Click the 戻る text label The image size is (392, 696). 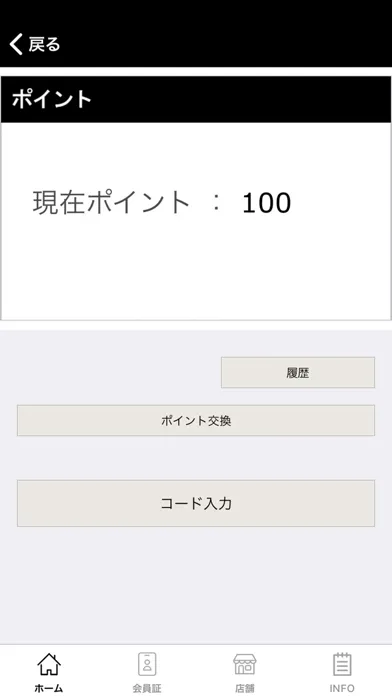pos(44,44)
